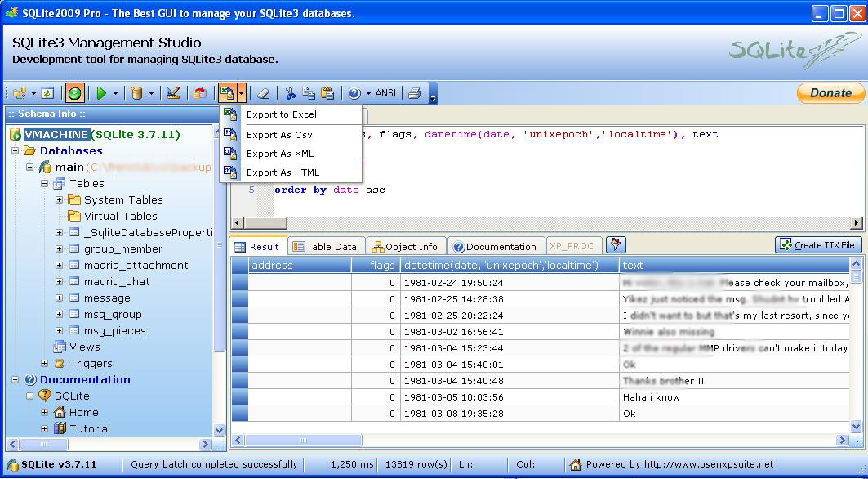Click the eraser clear icon
This screenshot has height=479, width=868.
pos(263,93)
